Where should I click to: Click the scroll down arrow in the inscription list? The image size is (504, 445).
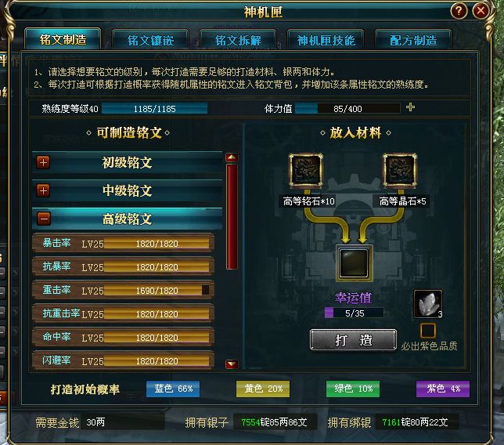click(x=232, y=364)
